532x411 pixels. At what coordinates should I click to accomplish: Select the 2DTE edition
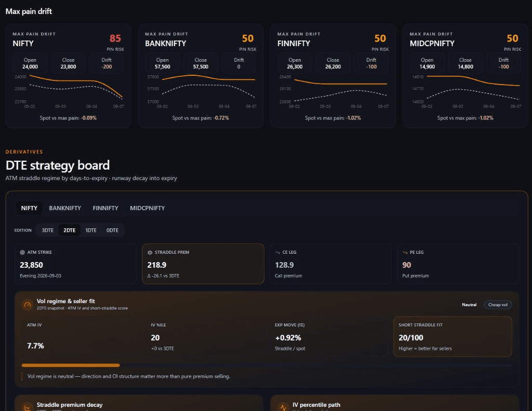point(70,230)
